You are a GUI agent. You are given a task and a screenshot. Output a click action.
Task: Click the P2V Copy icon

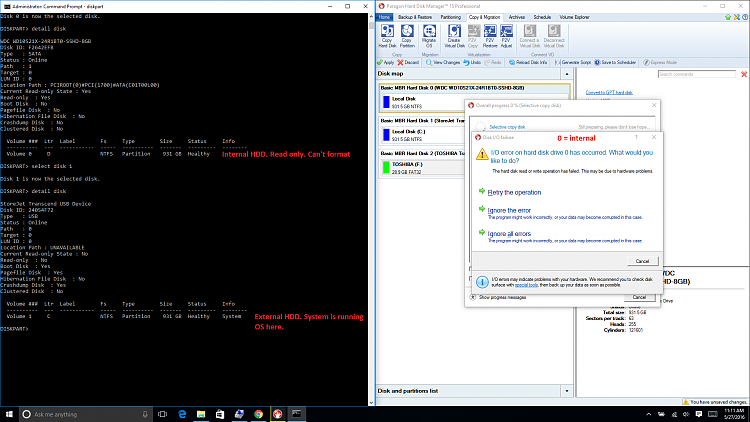[473, 36]
